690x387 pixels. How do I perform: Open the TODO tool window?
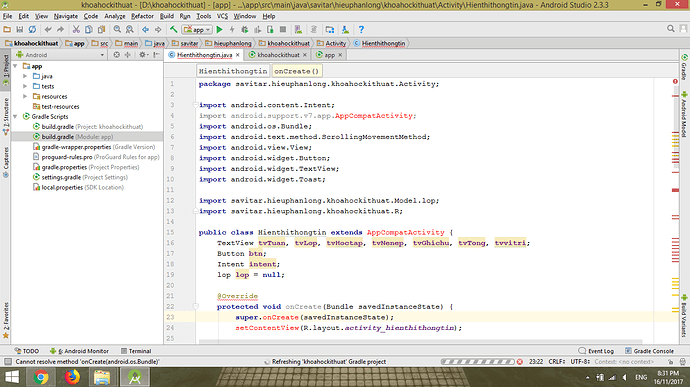coord(26,351)
